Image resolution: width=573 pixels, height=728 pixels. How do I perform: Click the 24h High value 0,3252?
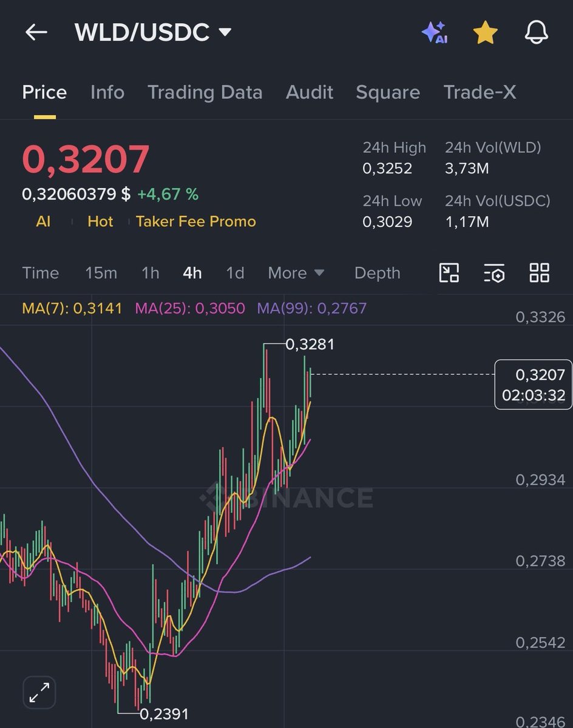pos(387,168)
